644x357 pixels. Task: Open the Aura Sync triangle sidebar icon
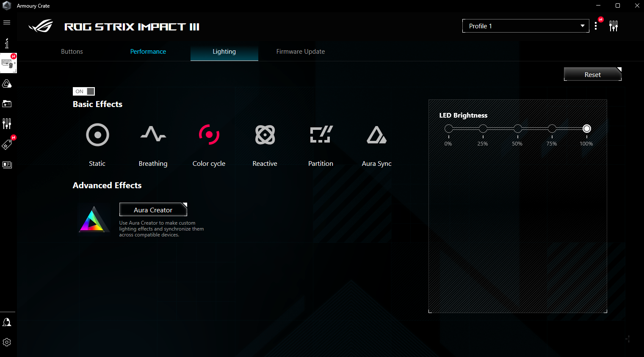coord(7,84)
